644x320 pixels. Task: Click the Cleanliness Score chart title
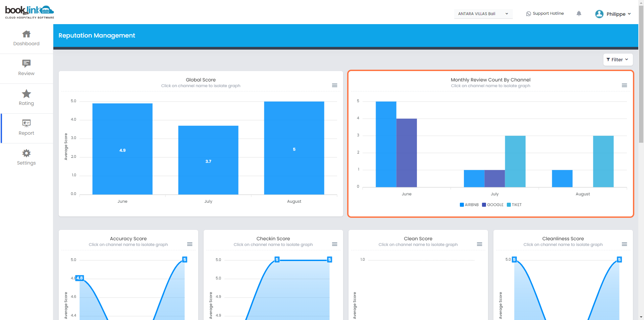[563, 239]
